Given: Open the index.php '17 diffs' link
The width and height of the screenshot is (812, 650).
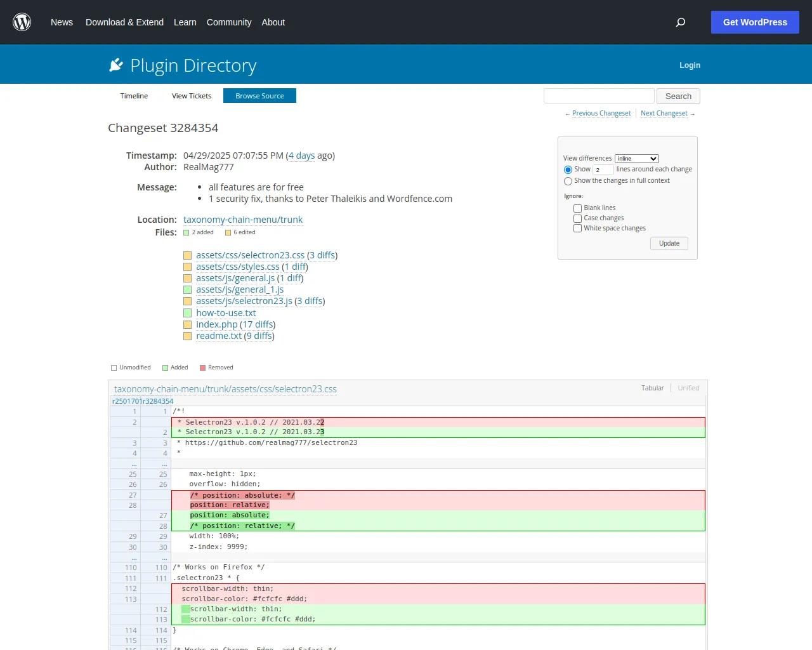Looking at the screenshot, I should [258, 325].
